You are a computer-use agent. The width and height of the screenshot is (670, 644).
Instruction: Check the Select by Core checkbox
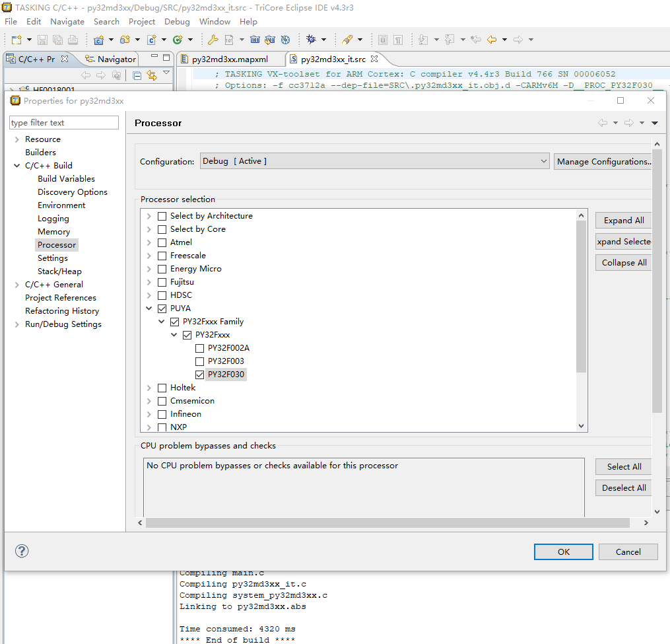coord(162,230)
